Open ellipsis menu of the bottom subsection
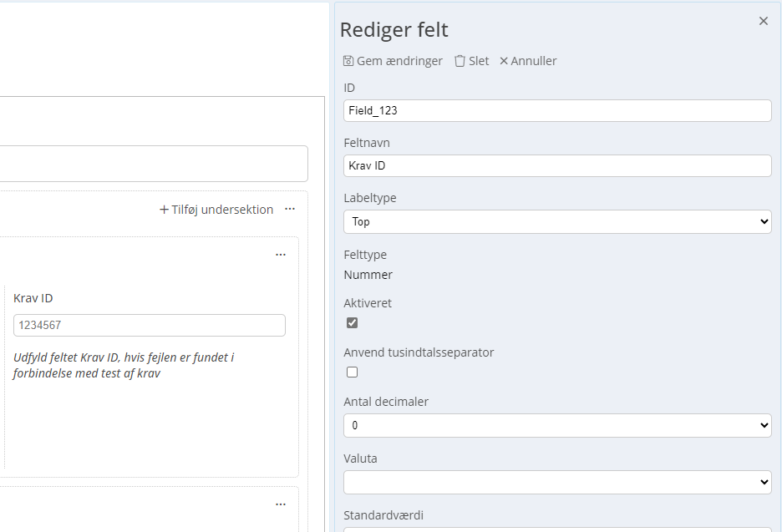 click(281, 504)
